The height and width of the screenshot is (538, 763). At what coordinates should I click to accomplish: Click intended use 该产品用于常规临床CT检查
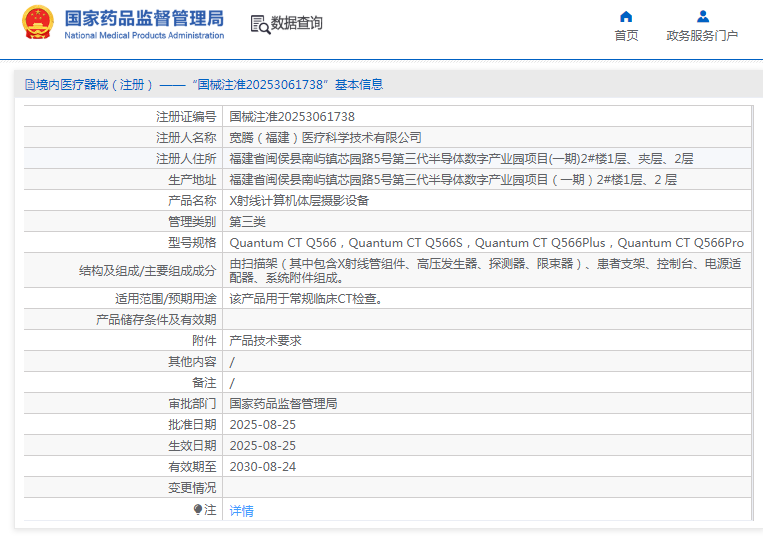307,299
